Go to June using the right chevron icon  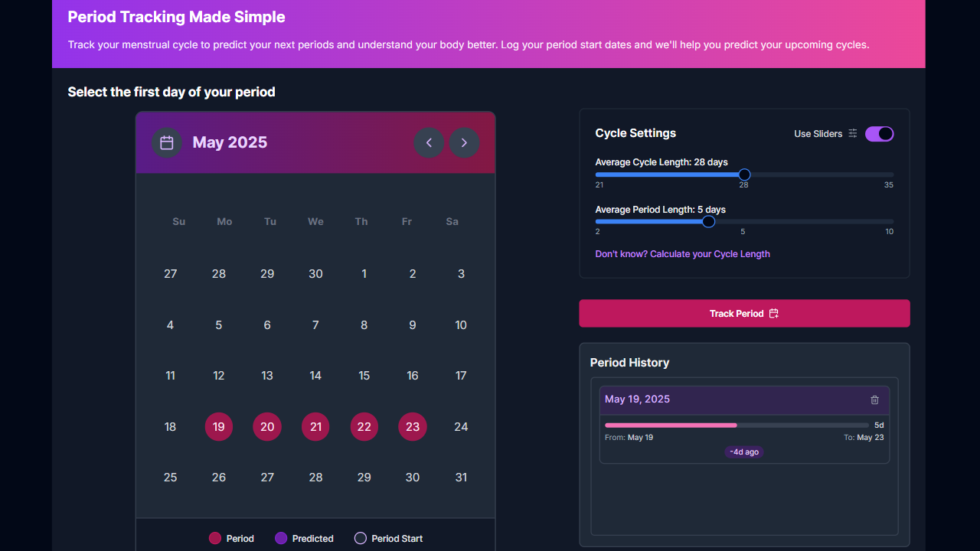click(464, 142)
